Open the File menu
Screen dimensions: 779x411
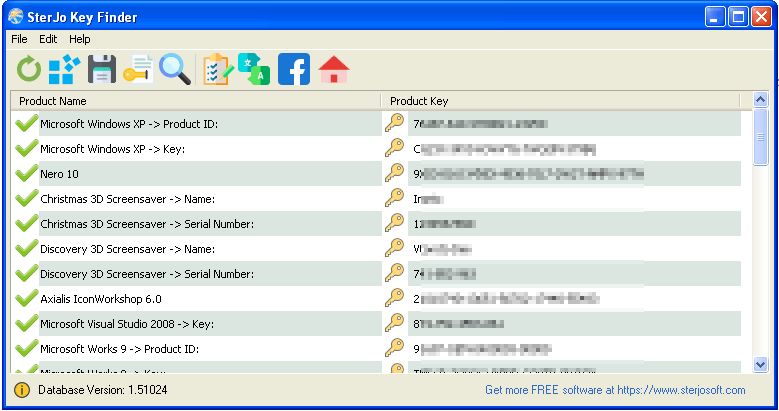(20, 39)
